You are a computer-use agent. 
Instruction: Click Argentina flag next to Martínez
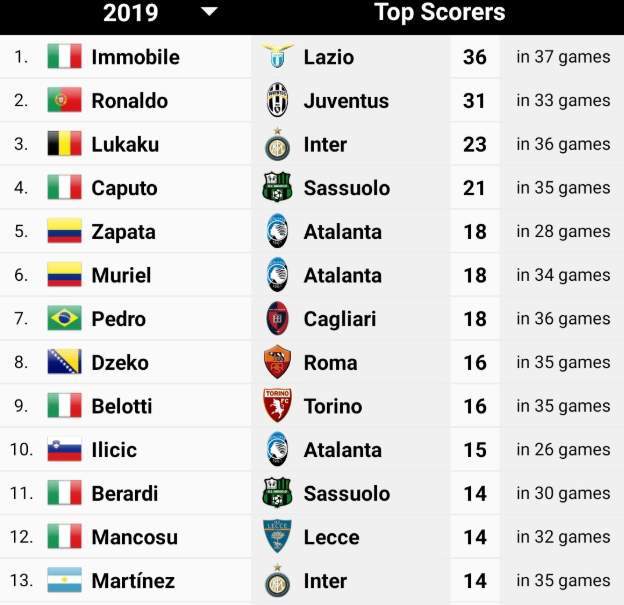tap(64, 581)
